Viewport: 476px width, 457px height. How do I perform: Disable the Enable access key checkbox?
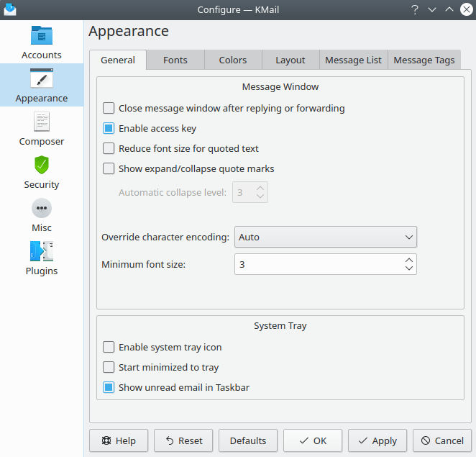109,128
